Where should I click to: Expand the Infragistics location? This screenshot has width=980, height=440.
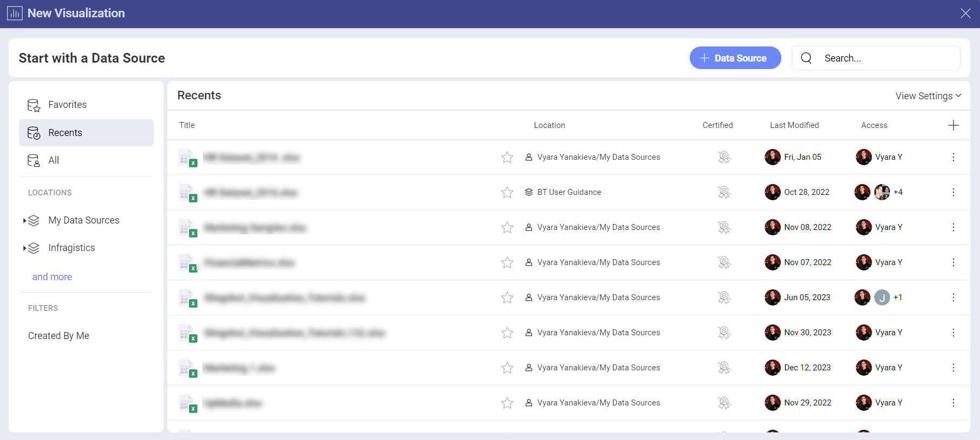25,248
